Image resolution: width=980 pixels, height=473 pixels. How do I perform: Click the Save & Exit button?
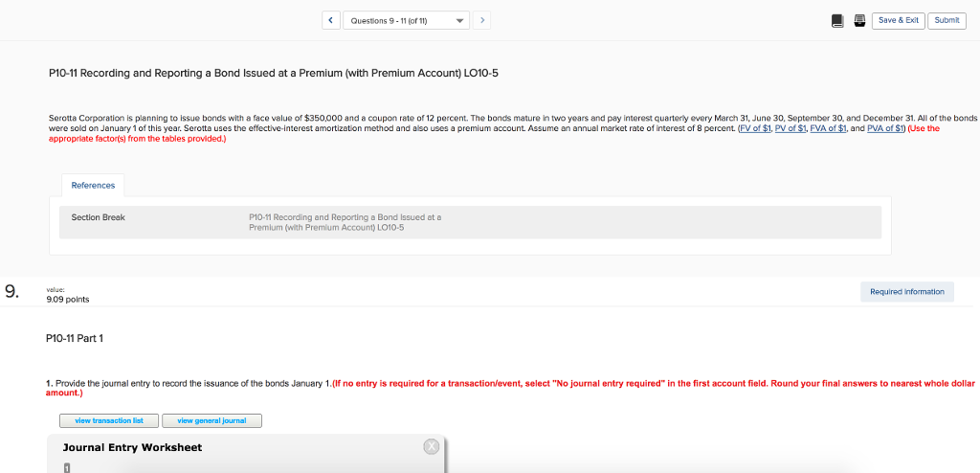pos(898,20)
